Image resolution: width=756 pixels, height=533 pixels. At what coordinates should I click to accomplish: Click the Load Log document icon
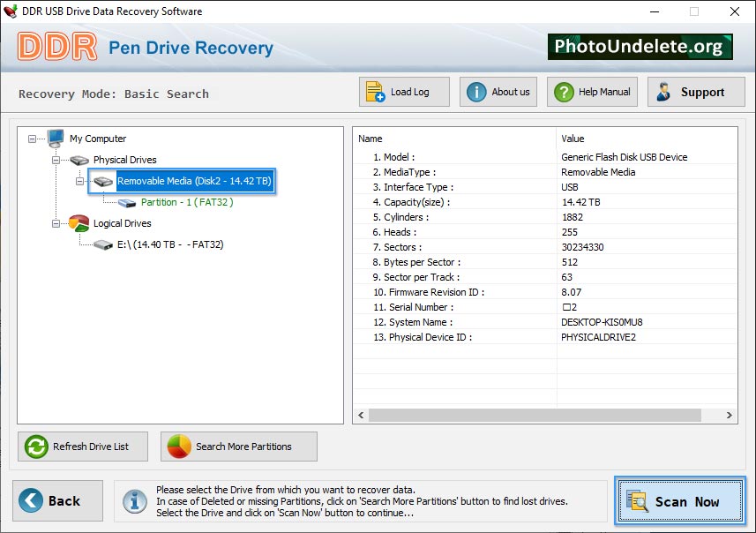[375, 92]
